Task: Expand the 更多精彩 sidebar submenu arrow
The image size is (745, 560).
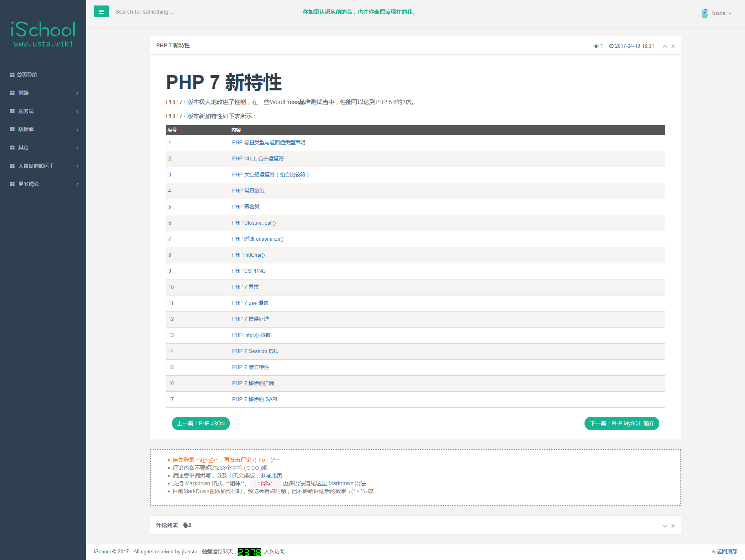Action: pos(78,184)
